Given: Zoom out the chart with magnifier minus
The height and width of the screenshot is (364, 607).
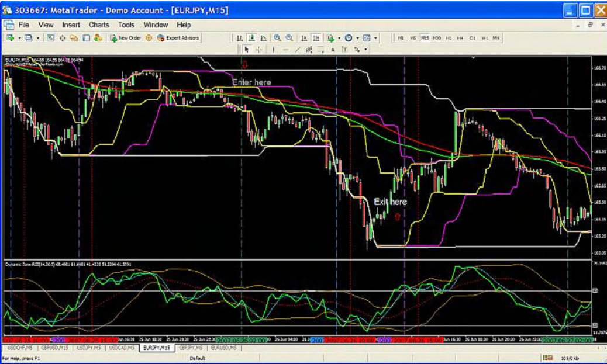Looking at the screenshot, I should [x=289, y=38].
